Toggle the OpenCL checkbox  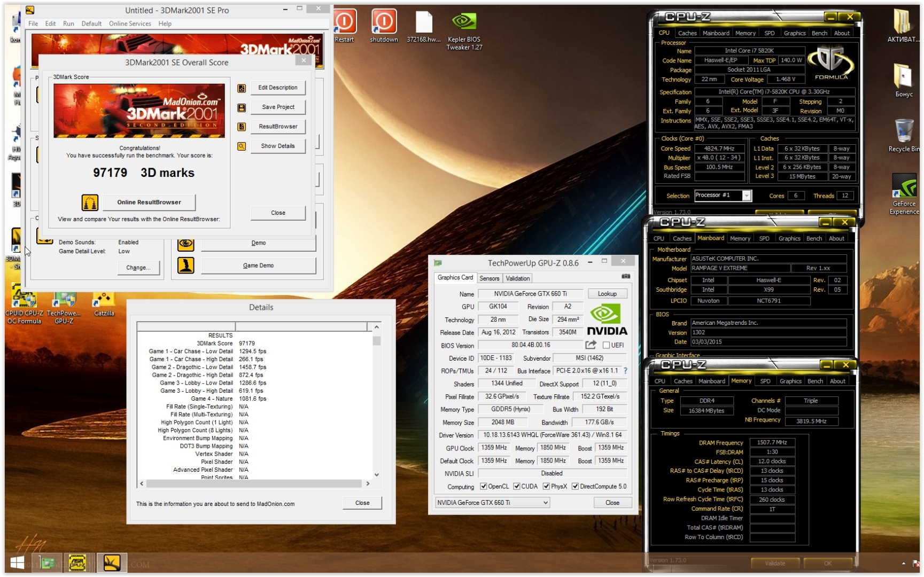pos(484,486)
